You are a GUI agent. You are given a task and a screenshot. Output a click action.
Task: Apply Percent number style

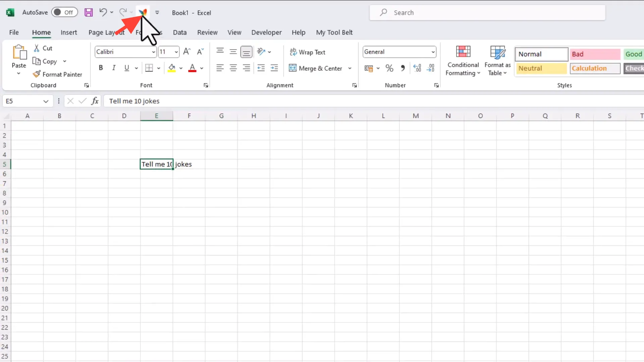[389, 68]
